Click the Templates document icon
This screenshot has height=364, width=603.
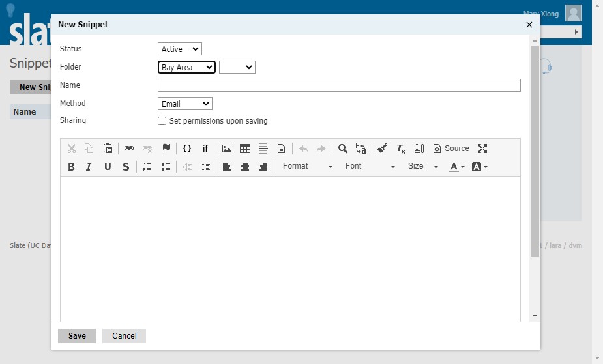(282, 148)
